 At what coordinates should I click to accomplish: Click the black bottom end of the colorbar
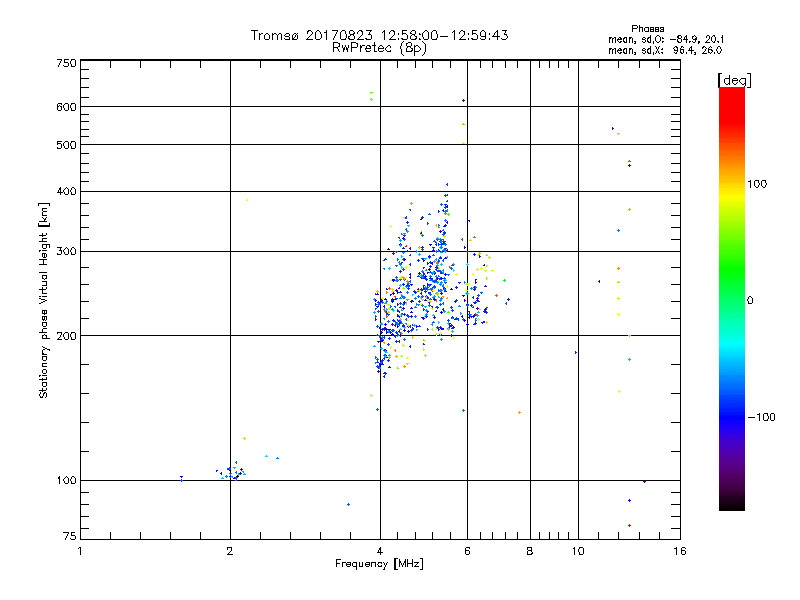[x=732, y=505]
